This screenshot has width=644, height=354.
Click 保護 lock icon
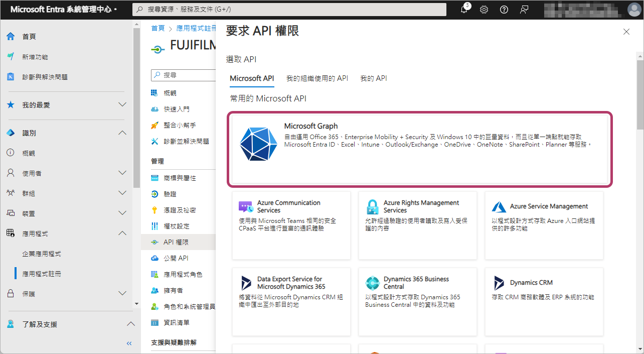[11, 294]
